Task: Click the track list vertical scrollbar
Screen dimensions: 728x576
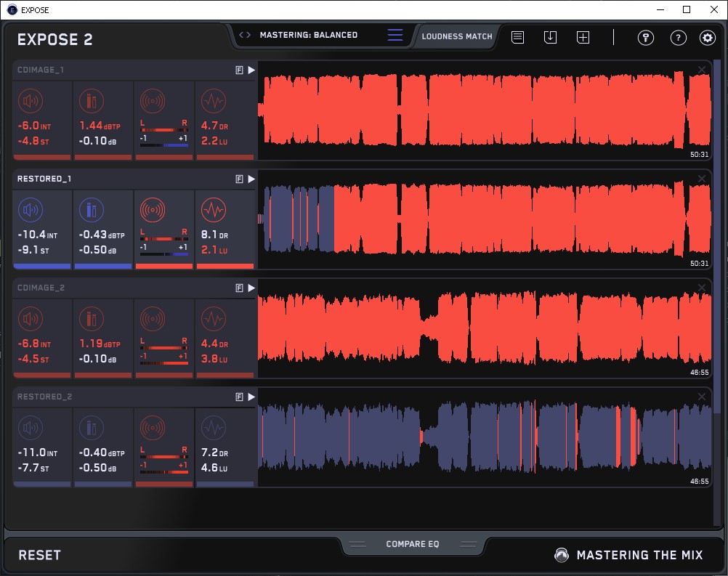Action: click(717, 237)
